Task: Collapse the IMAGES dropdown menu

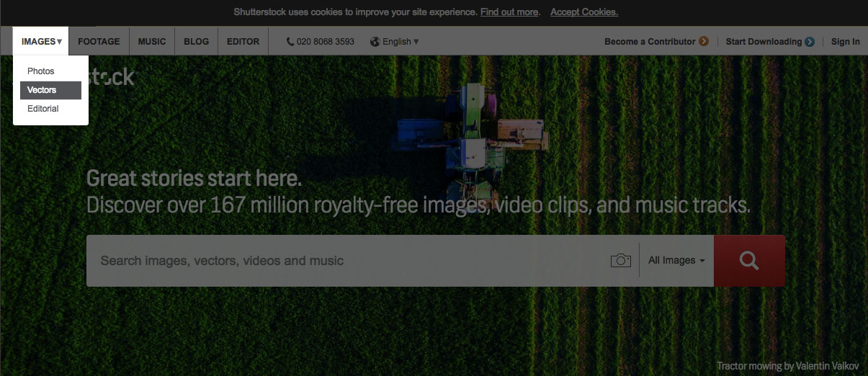Action: 41,42
